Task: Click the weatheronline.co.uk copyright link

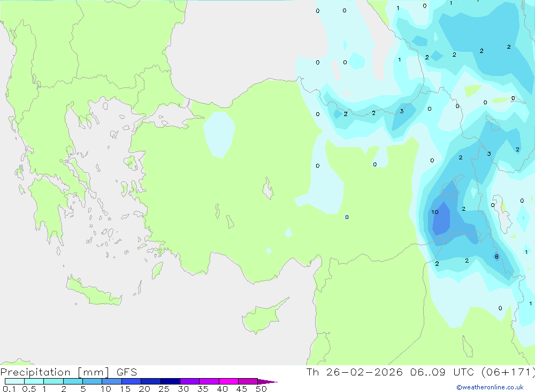Action: tap(490, 387)
